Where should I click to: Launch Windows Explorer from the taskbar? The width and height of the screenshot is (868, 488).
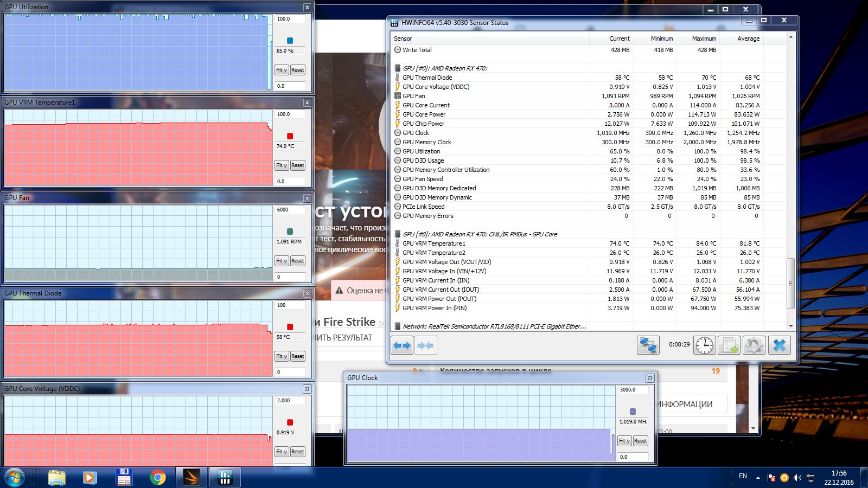(x=56, y=478)
